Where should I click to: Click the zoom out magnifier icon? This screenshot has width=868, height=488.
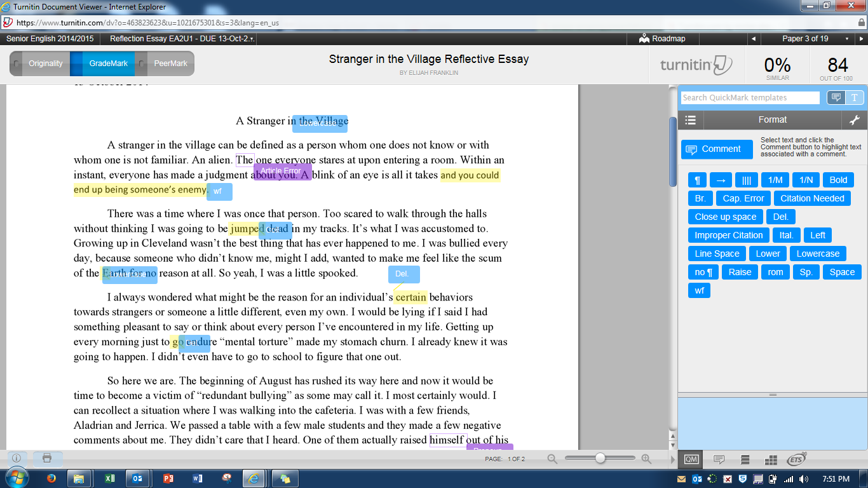coord(552,459)
